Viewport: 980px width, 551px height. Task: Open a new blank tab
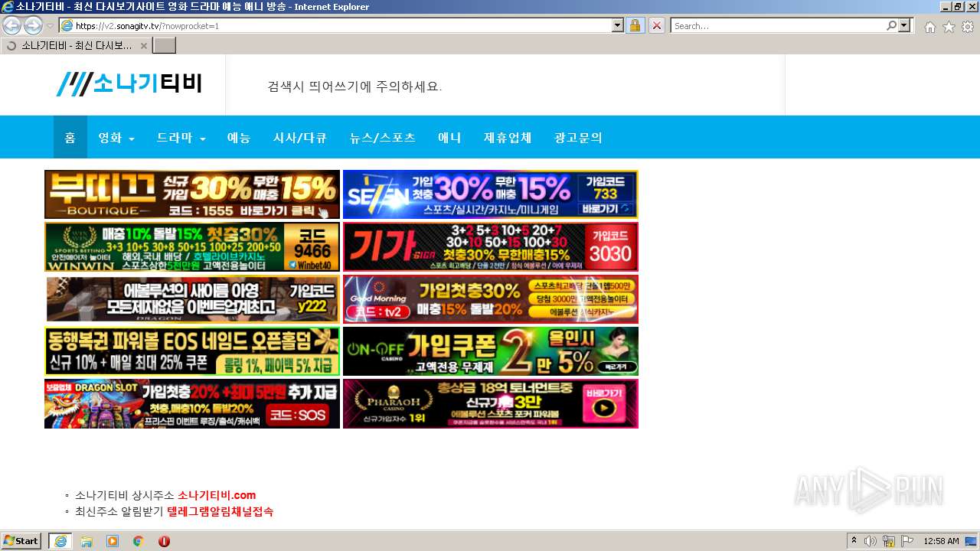tap(165, 45)
